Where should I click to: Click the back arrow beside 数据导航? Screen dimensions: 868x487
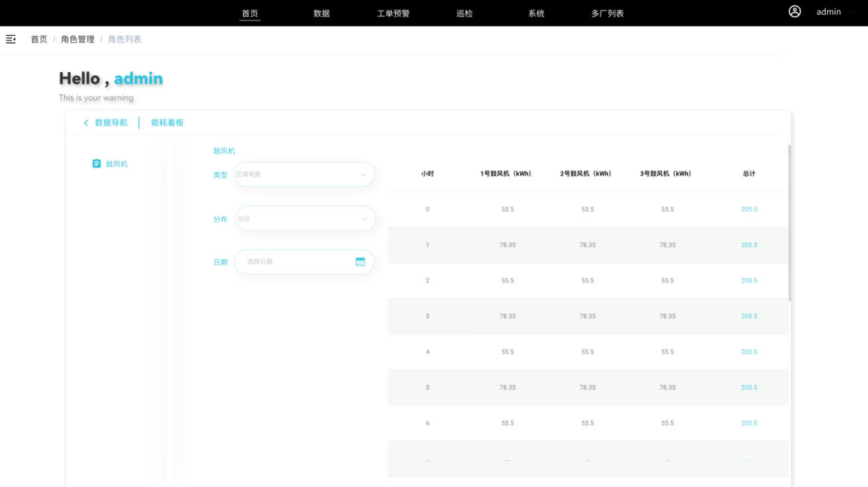[86, 123]
